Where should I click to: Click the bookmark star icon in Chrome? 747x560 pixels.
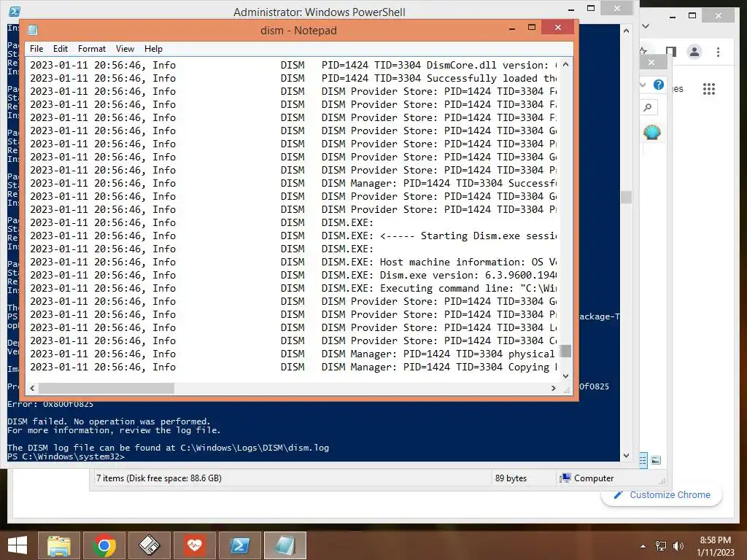point(643,52)
